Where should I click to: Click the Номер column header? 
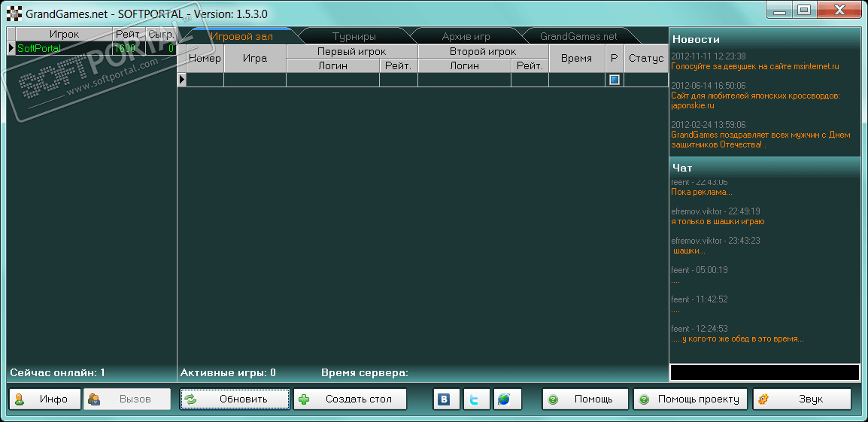pos(205,58)
